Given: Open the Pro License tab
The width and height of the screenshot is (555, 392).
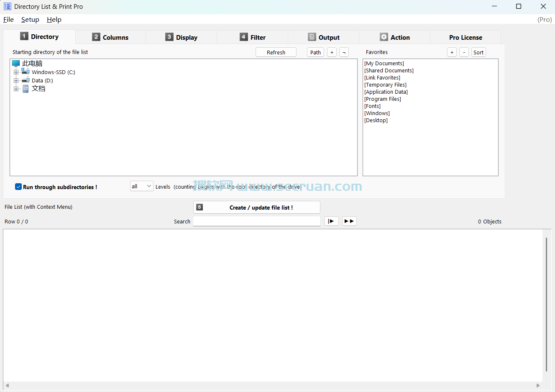Looking at the screenshot, I should [465, 37].
